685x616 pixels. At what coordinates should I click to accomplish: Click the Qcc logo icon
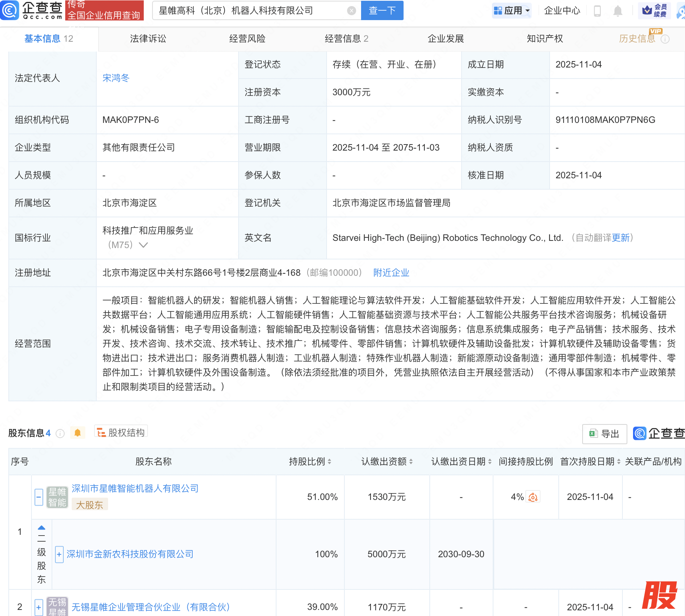tap(9, 10)
